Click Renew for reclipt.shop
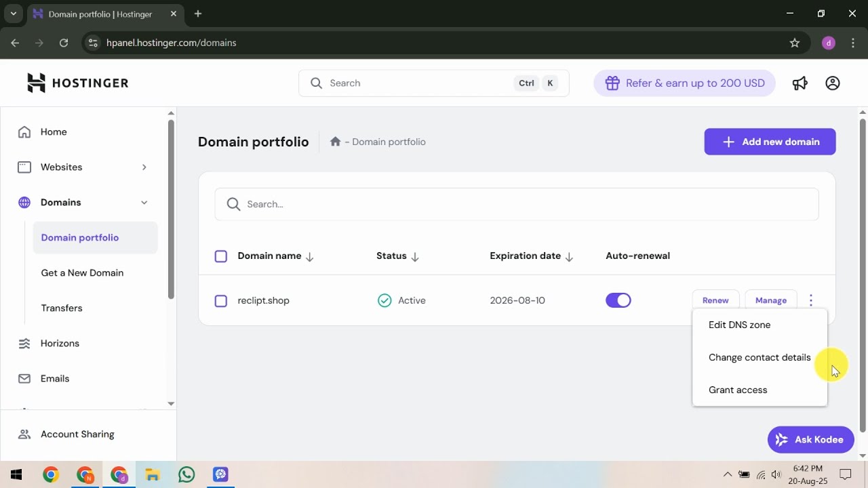This screenshot has height=488, width=868. coord(715,300)
